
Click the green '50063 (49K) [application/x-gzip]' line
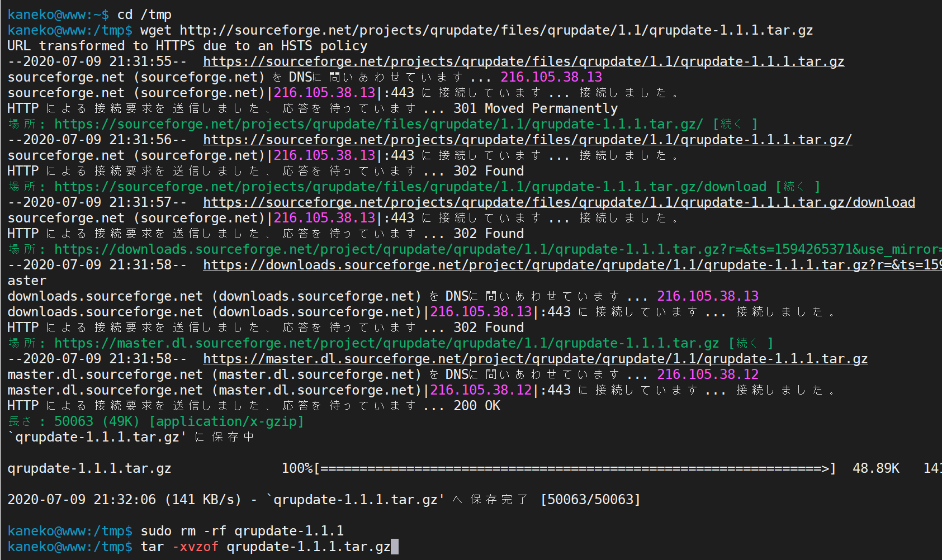(179, 421)
